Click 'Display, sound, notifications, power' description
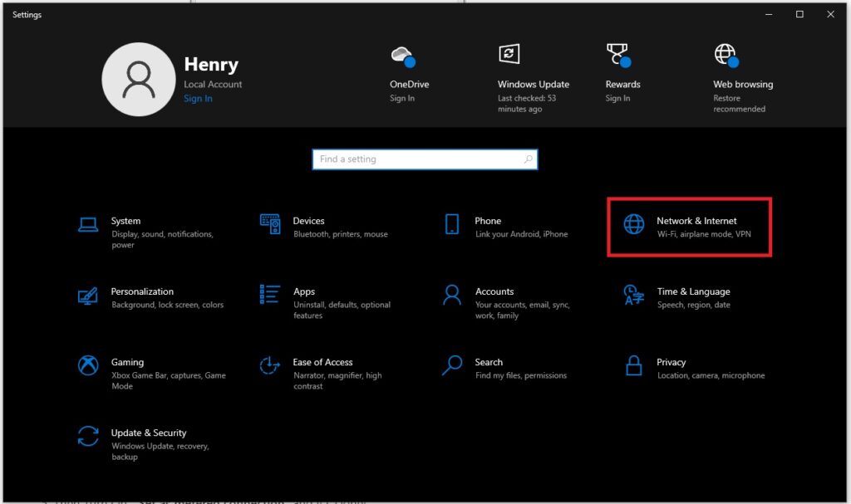851x504 pixels. [x=162, y=239]
